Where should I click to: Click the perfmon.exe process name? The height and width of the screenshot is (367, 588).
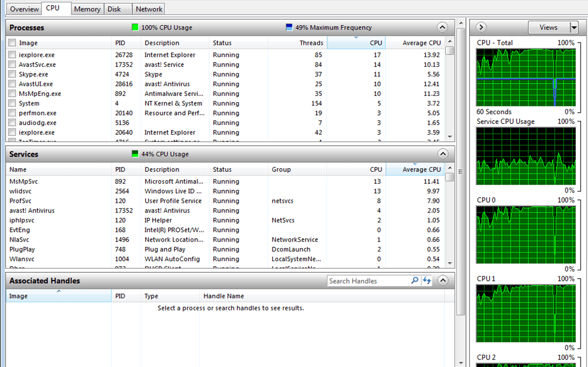pyautogui.click(x=38, y=113)
